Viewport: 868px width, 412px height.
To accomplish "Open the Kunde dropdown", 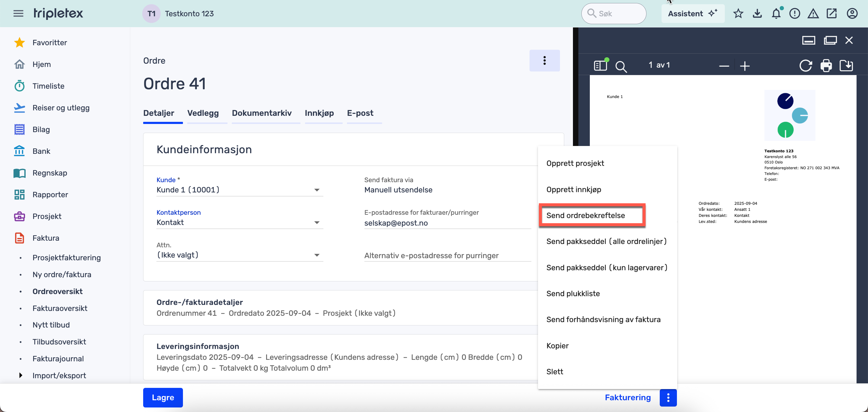I will coord(316,190).
